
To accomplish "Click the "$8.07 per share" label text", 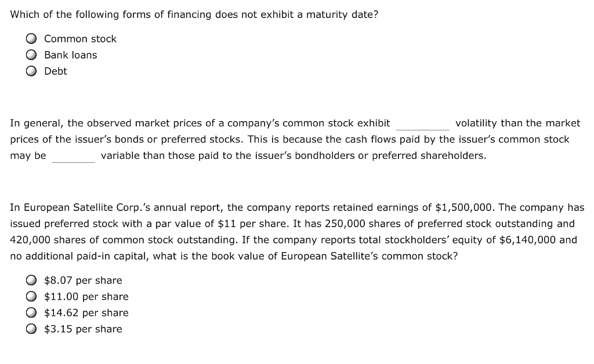I will (x=82, y=280).
